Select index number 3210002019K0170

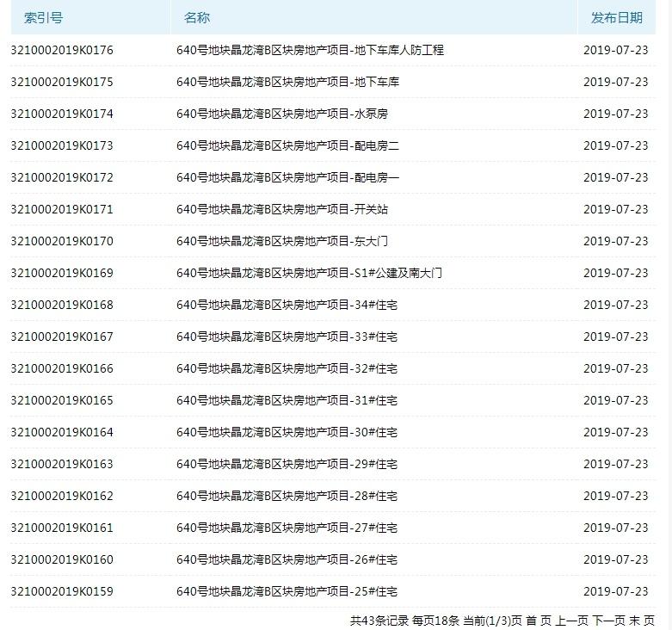click(62, 241)
